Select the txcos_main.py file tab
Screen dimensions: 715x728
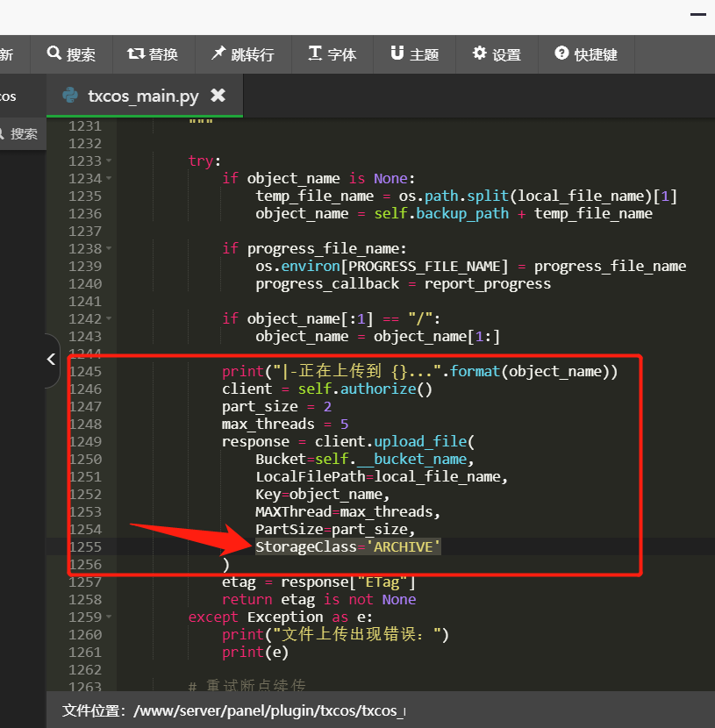point(142,96)
